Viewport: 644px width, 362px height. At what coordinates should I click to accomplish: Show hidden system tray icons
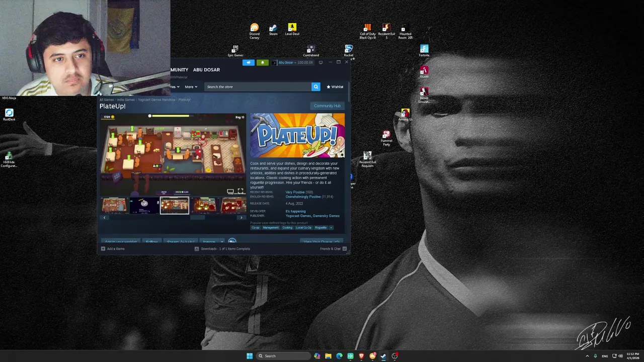click(x=587, y=356)
